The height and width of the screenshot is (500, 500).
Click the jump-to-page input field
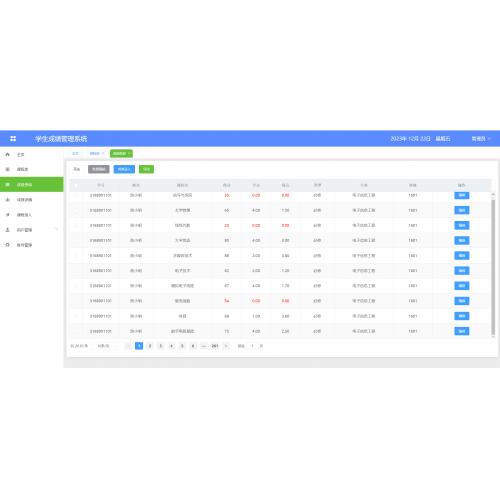[253, 346]
